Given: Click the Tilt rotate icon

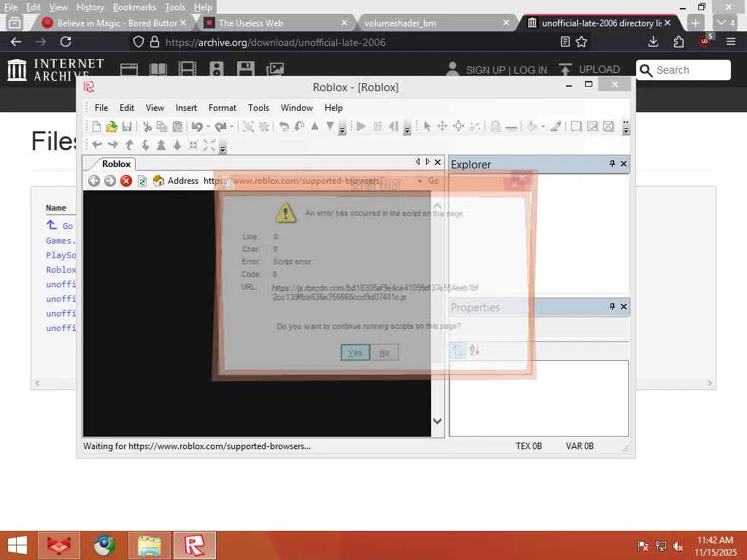Looking at the screenshot, I should (300, 126).
